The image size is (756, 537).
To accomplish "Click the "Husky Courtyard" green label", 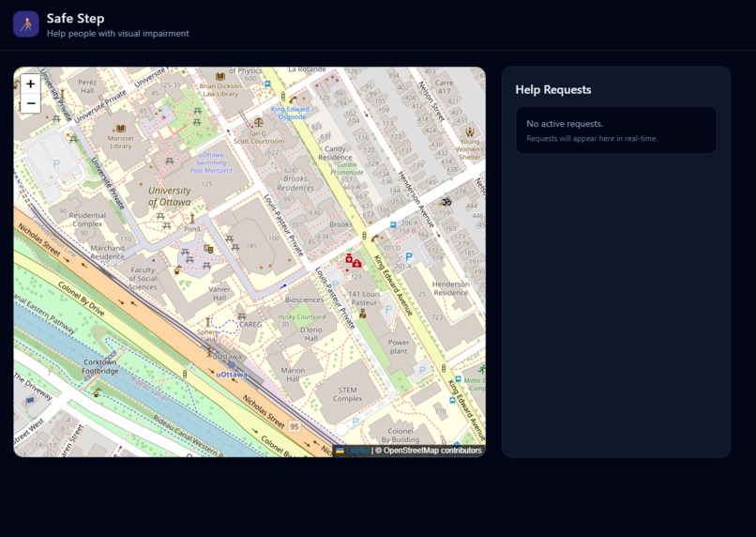I will coord(302,317).
